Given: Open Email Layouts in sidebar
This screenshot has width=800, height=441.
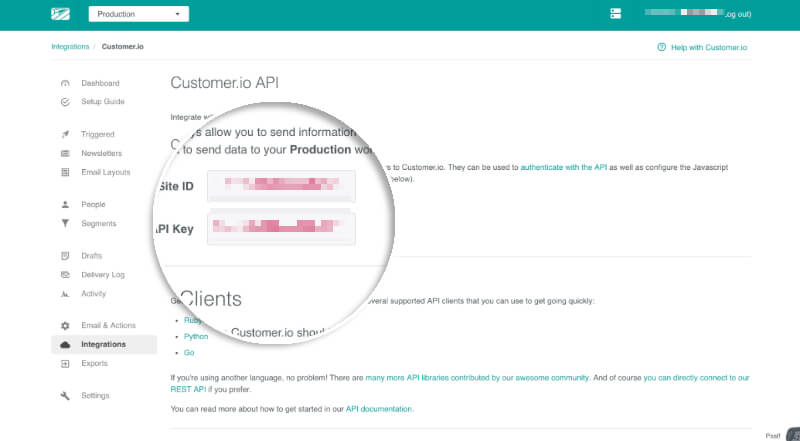Looking at the screenshot, I should pos(106,173).
